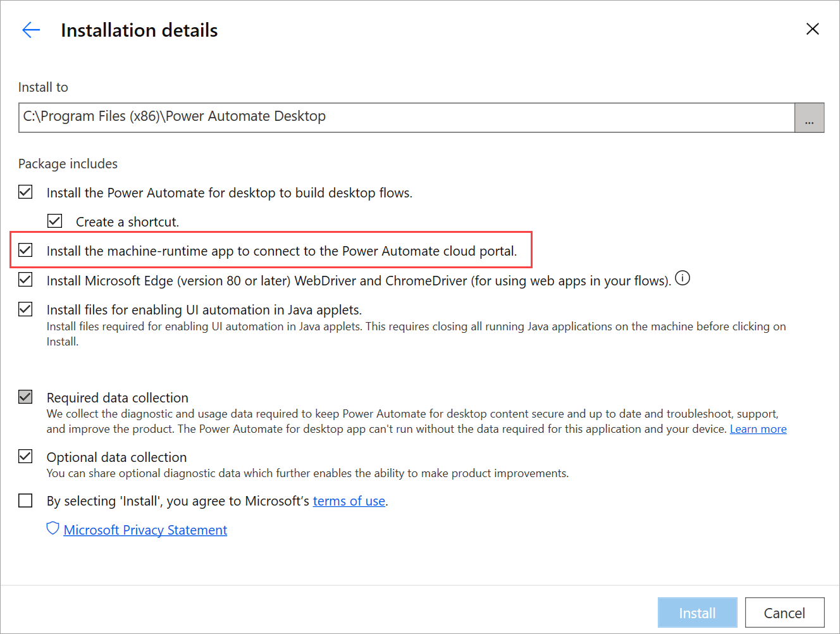
Task: Click the Required data collection checkbox
Action: [x=25, y=396]
